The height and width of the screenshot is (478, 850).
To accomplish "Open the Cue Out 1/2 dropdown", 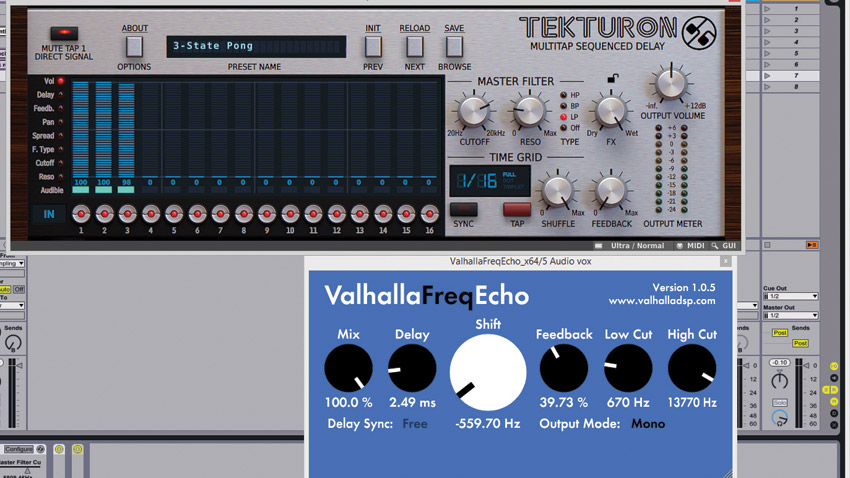I will pos(790,296).
